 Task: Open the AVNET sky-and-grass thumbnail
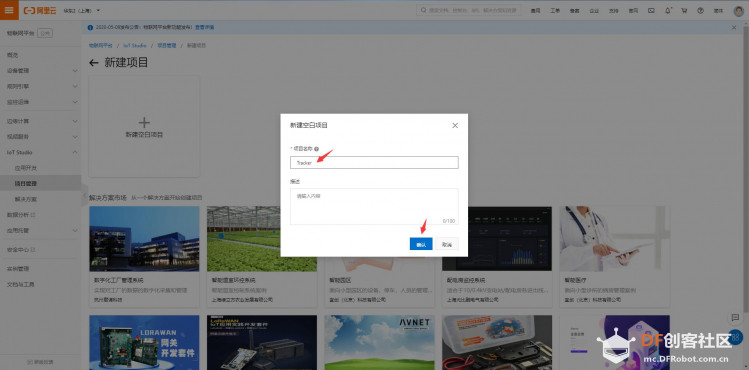point(379,342)
